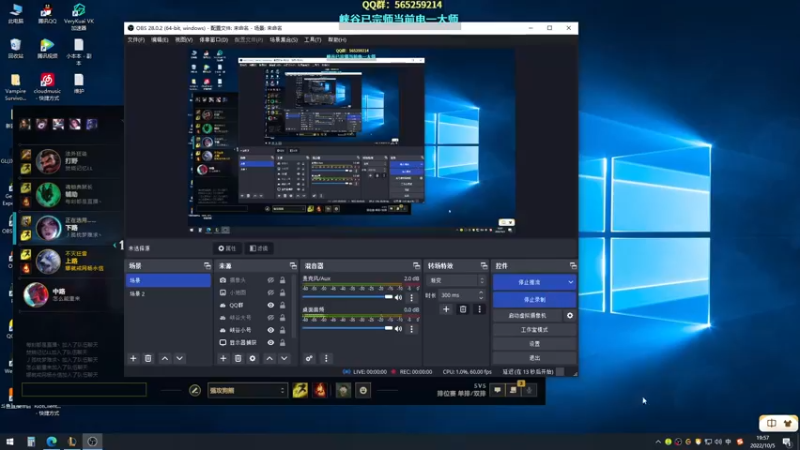Pop out the Sources dock panel icon

click(x=293, y=266)
